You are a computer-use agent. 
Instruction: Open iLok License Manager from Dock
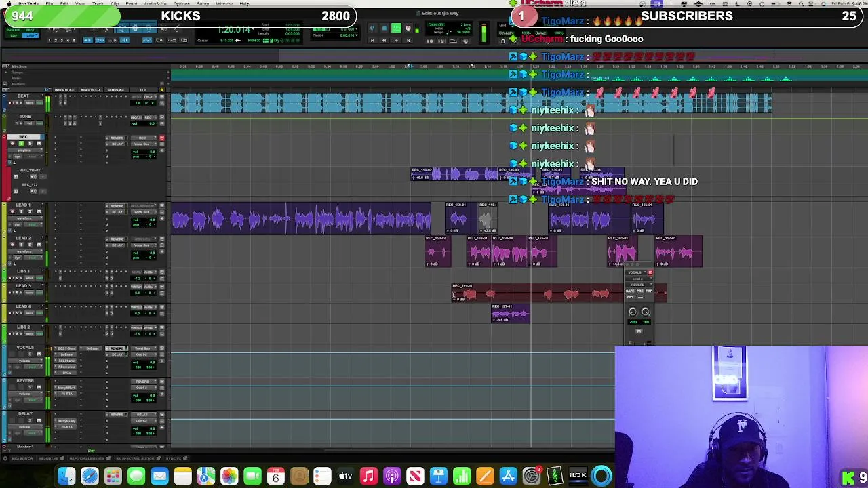tap(578, 476)
